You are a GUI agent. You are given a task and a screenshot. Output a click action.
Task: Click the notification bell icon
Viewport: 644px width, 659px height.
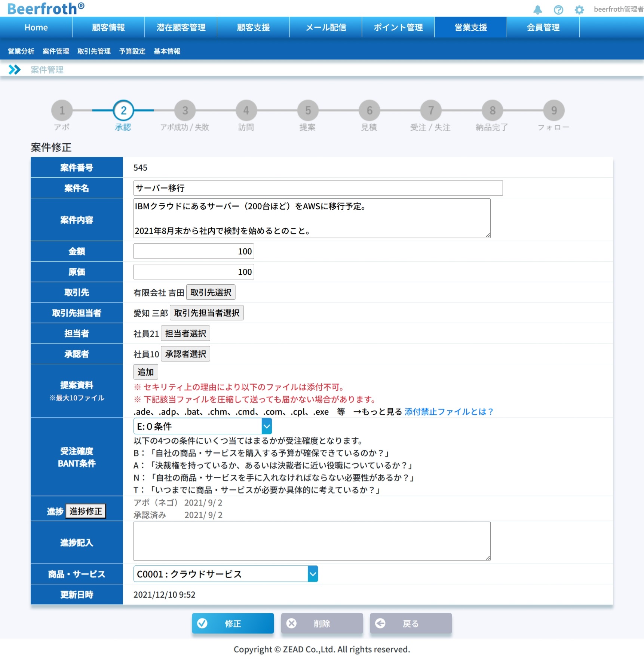tap(537, 10)
